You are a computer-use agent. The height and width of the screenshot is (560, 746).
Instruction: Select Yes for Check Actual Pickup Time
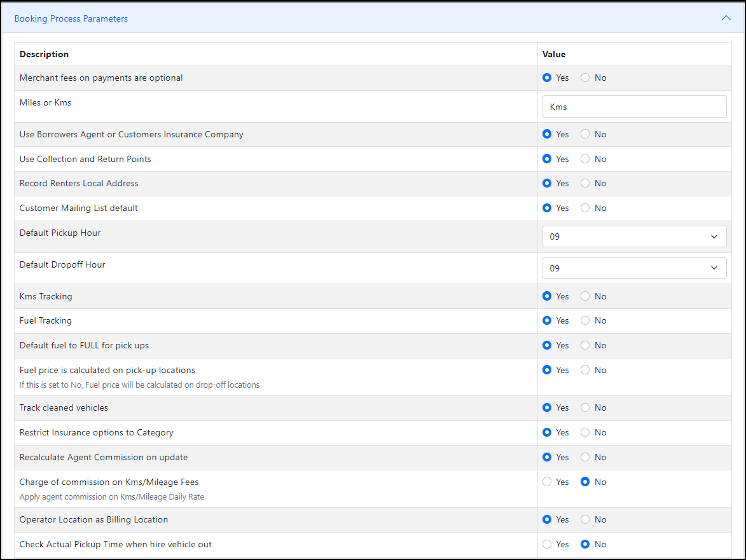[547, 544]
